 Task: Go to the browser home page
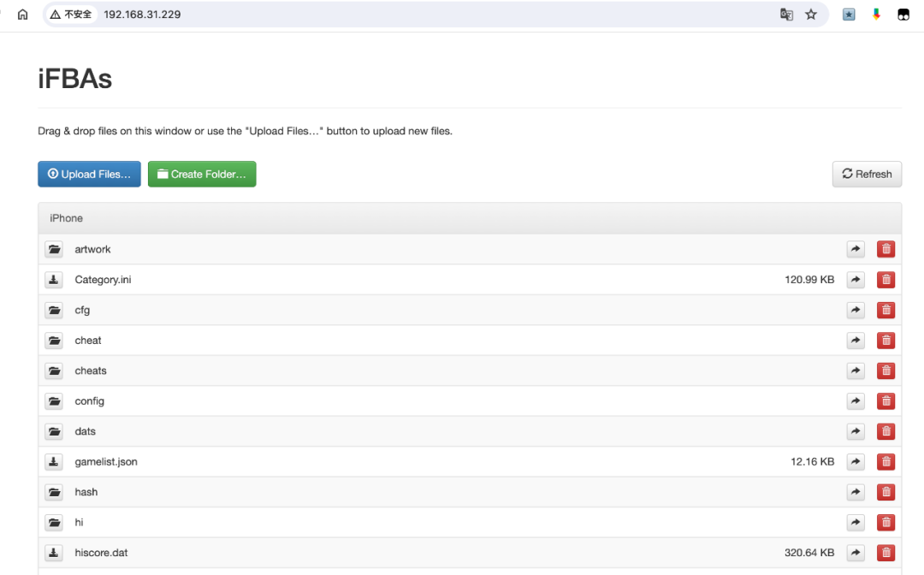click(22, 15)
